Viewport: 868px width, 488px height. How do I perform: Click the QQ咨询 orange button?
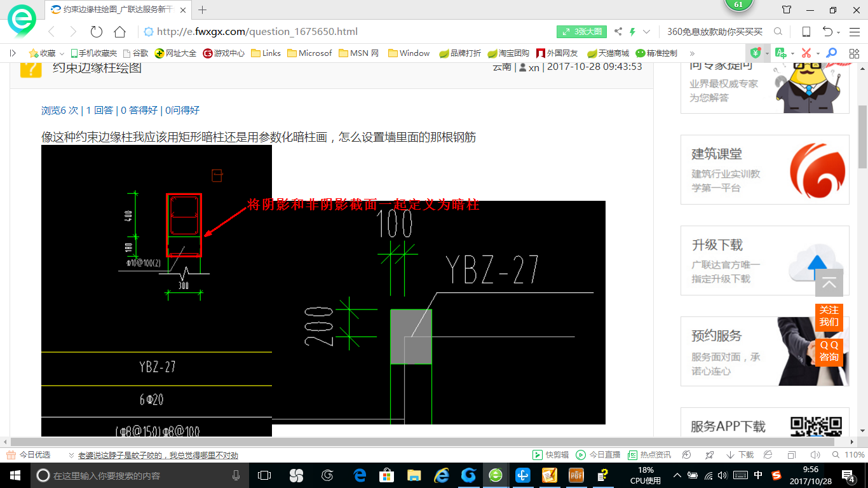829,351
